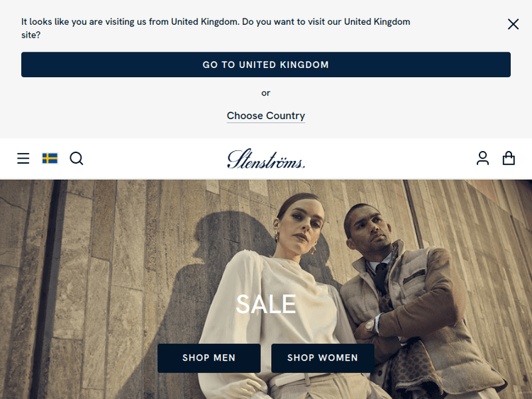This screenshot has height=399, width=532.
Task: Click the man's wristwatch in the photo
Action: [x=370, y=325]
